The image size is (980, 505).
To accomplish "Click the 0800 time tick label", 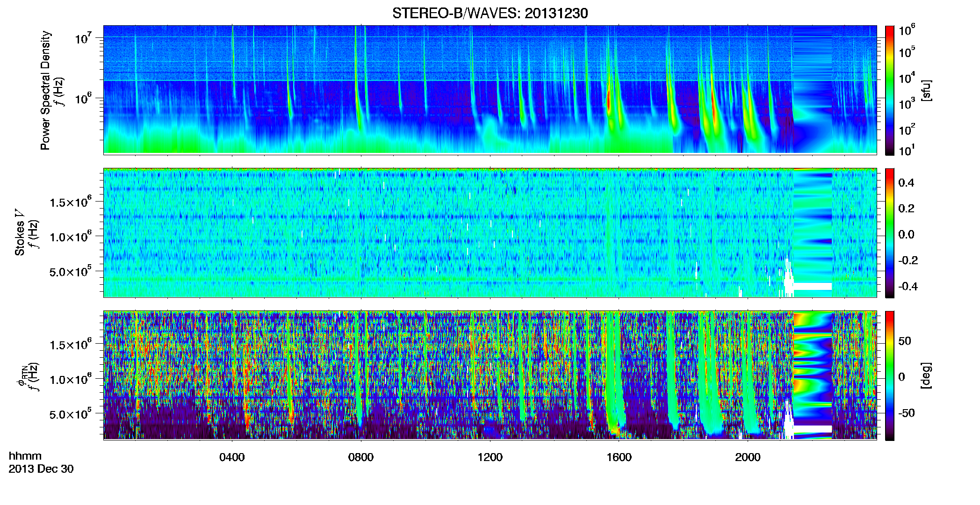I will click(361, 457).
